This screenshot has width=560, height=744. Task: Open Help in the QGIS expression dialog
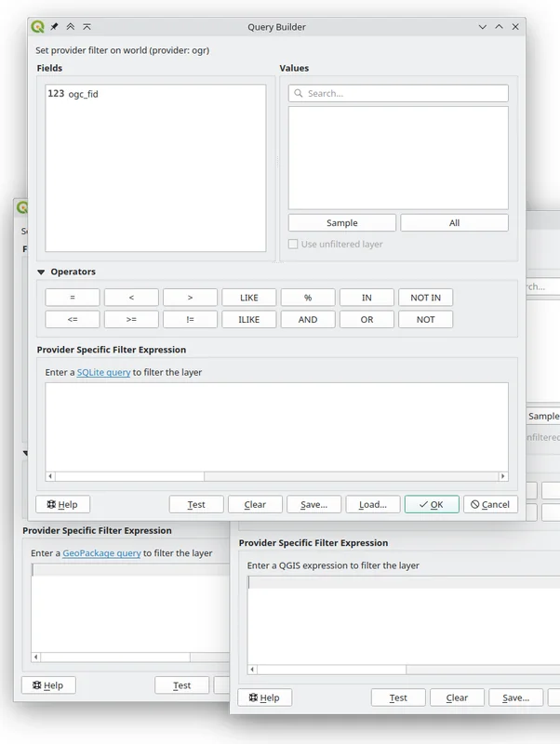[265, 697]
